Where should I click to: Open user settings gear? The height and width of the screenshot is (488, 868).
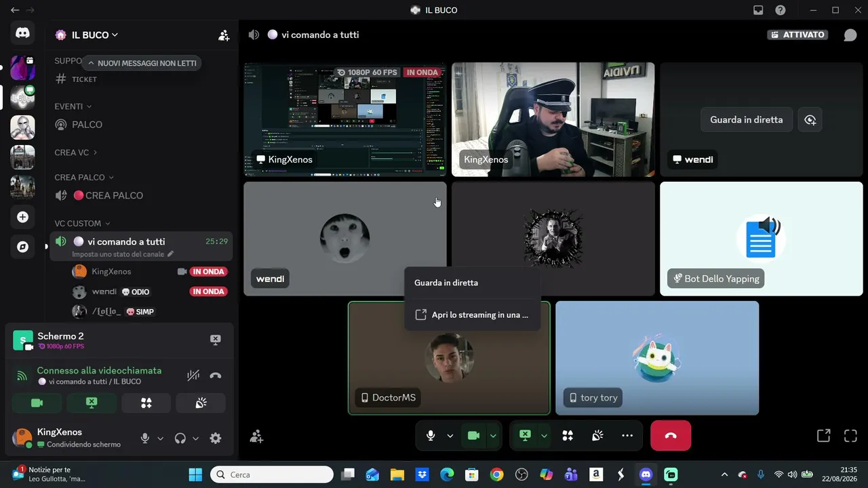(x=216, y=439)
